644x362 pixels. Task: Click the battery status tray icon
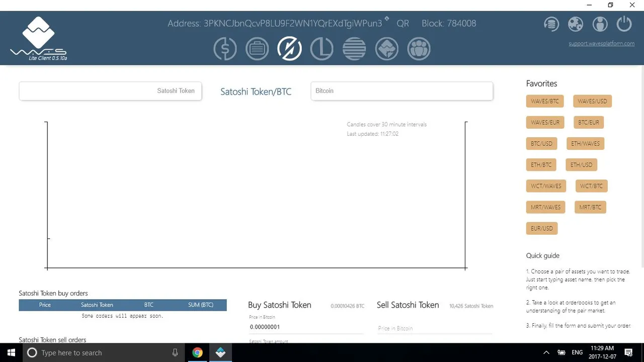561,352
